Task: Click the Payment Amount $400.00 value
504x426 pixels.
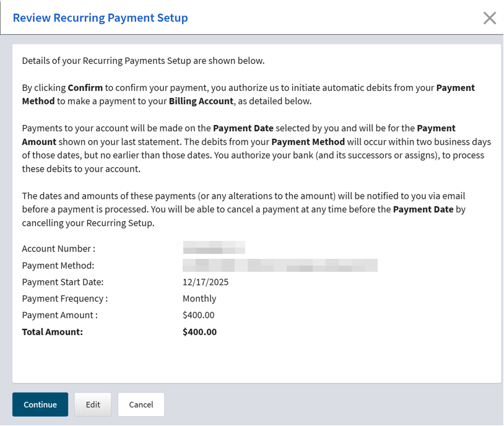Action: coord(199,315)
